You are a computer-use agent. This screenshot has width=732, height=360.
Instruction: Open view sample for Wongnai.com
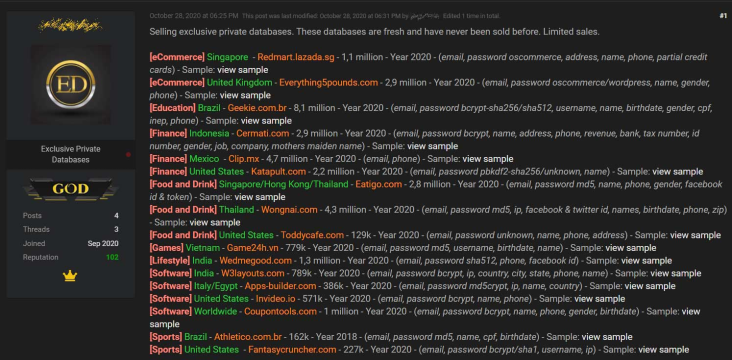[215, 222]
